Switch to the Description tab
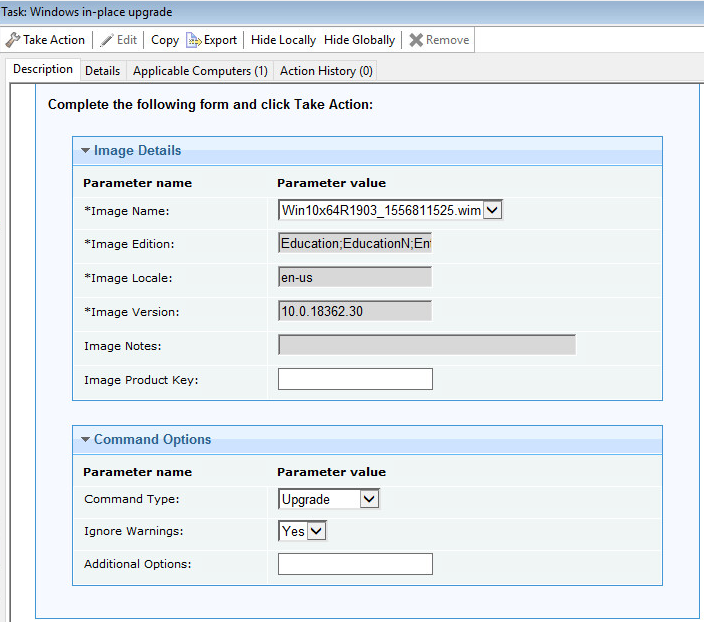This screenshot has width=704, height=622. [x=43, y=69]
